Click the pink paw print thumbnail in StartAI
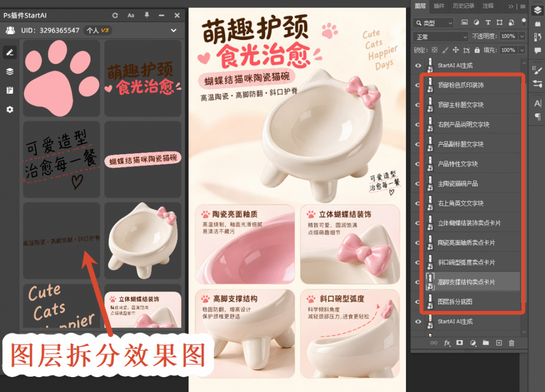 [62, 78]
